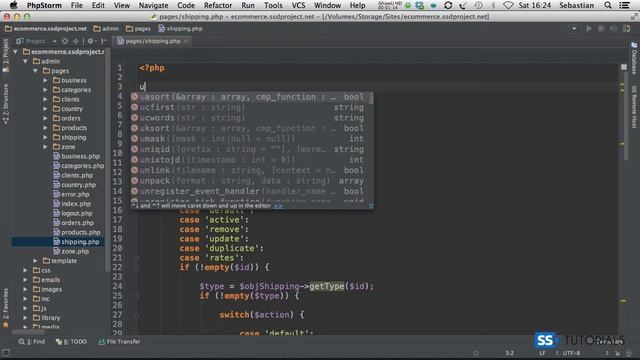Expand the categories folder
Image resolution: width=640 pixels, height=360 pixels.
pos(45,90)
